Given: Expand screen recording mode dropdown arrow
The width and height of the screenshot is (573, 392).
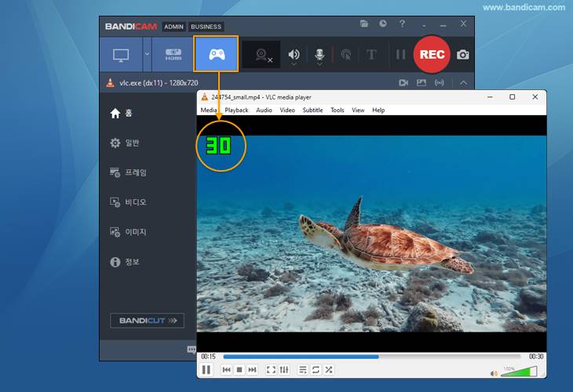Looking at the screenshot, I should point(147,55).
